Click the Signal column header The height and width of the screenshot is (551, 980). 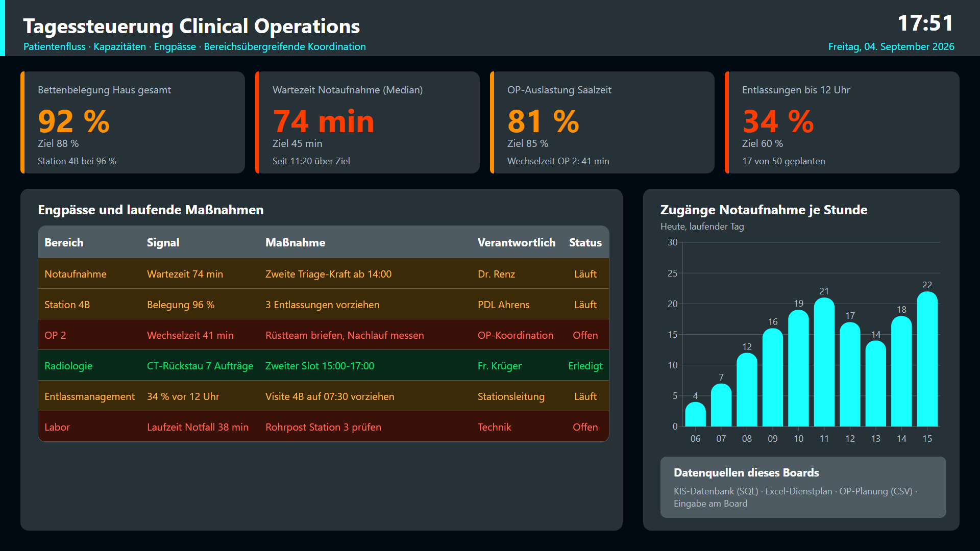[x=163, y=242]
